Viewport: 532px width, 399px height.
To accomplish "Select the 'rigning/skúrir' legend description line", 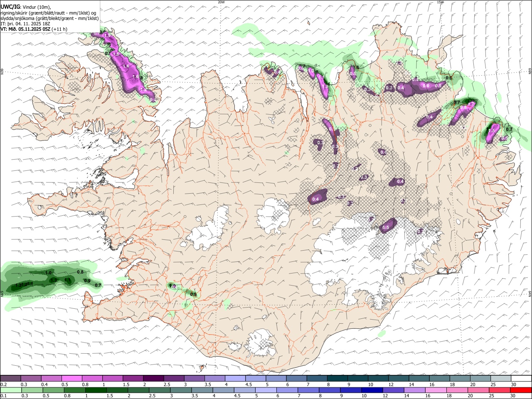I will [49, 13].
